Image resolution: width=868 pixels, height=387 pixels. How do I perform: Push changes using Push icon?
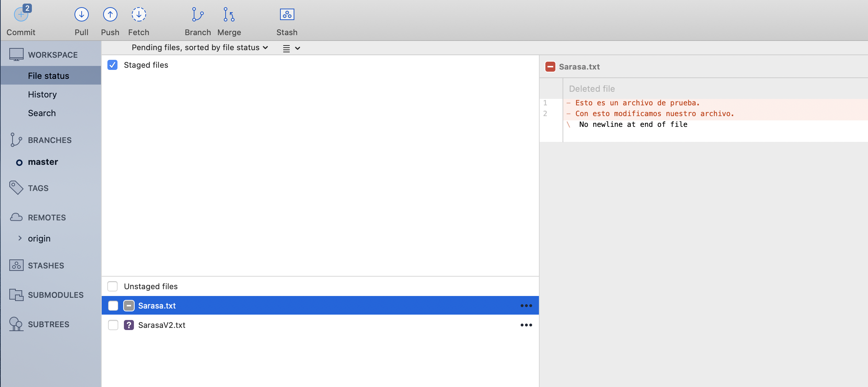(x=110, y=15)
